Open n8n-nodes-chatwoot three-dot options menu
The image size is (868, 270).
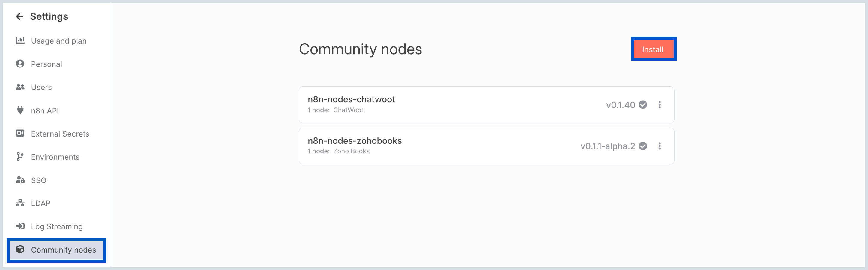pos(660,105)
